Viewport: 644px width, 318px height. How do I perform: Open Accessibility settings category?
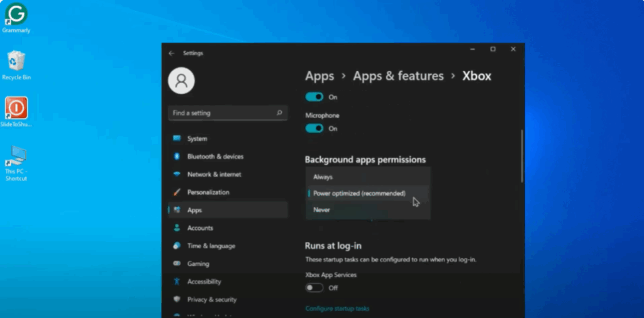(x=228, y=282)
